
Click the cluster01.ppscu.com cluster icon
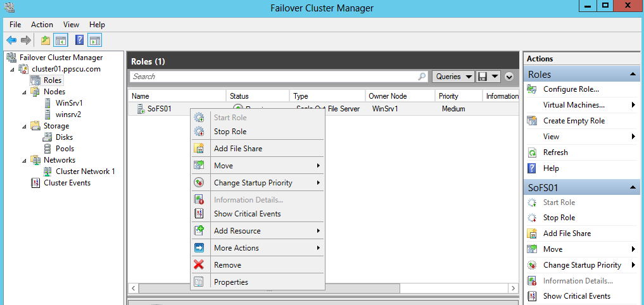tap(24, 69)
